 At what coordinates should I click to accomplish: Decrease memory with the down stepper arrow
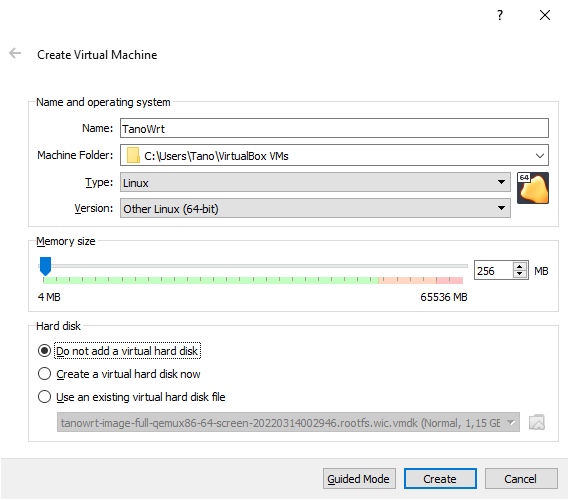click(520, 274)
